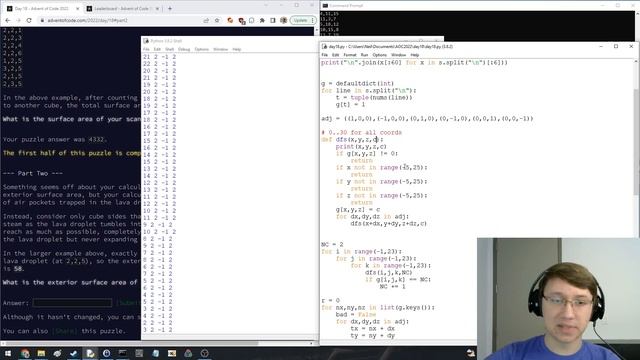Open Run menu in day18.py editor
This screenshot has width=640, height=360.
point(364,55)
